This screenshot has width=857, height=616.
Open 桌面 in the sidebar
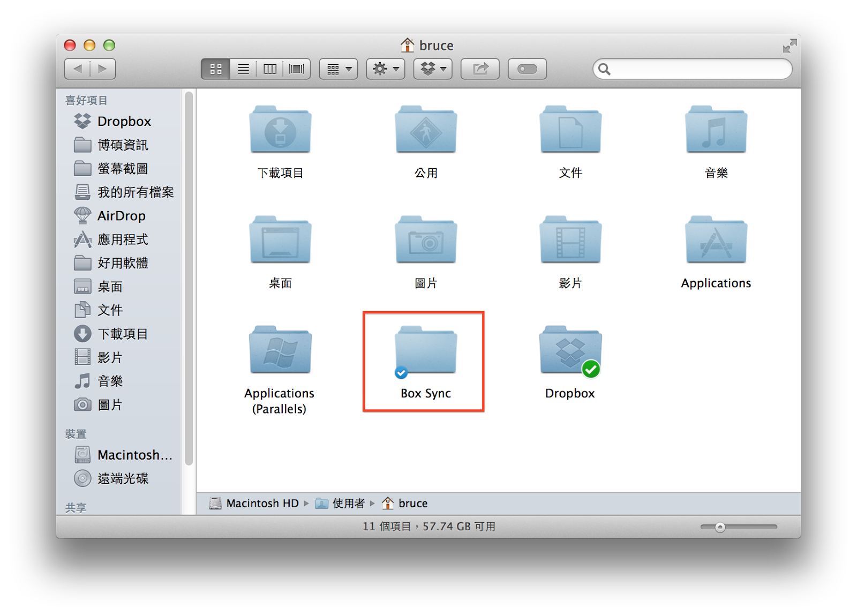coord(99,286)
